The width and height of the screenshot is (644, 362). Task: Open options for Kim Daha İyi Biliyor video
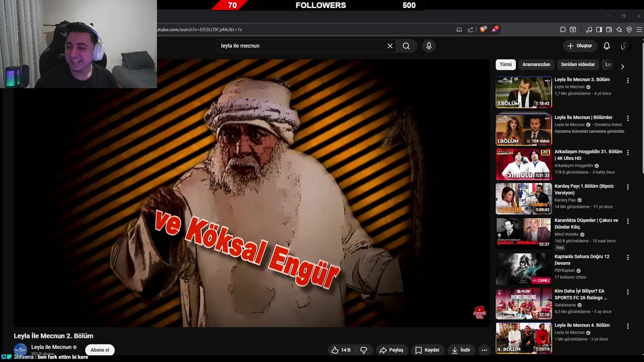click(x=627, y=292)
